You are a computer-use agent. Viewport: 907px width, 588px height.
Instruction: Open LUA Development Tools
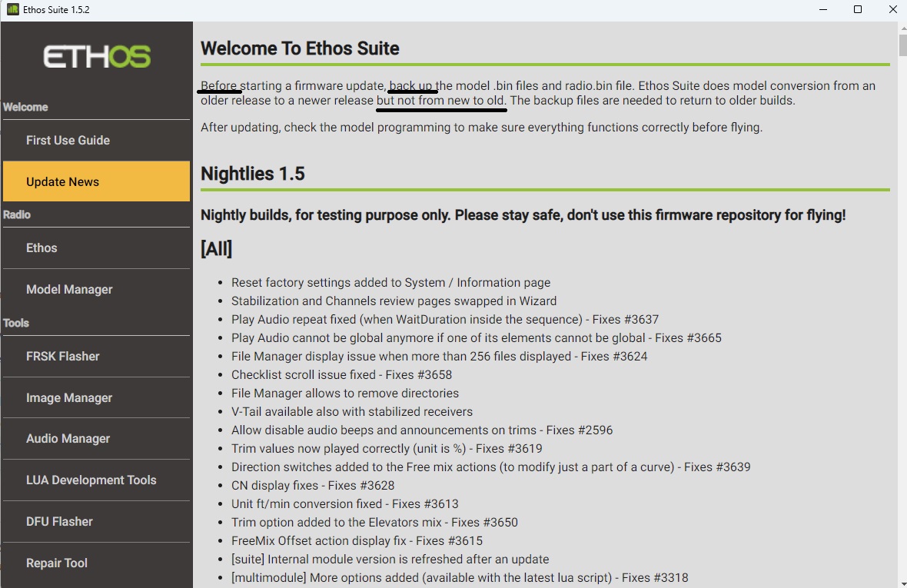(x=96, y=480)
